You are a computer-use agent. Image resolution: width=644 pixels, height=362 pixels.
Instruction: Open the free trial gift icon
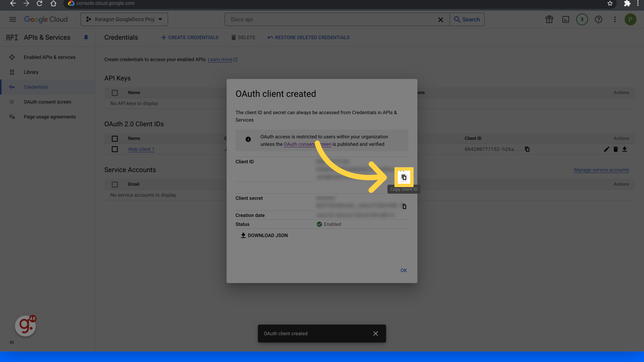549,19
